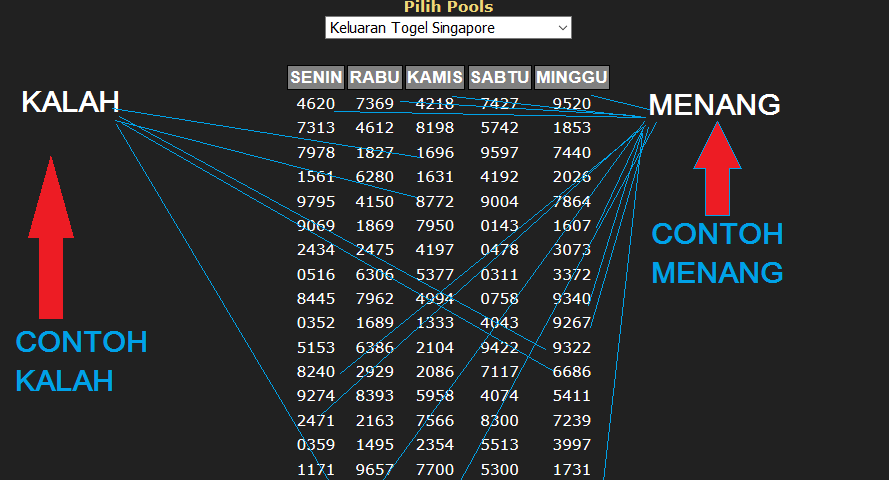Image resolution: width=889 pixels, height=480 pixels.
Task: Click number 8445
Action: coord(316,299)
